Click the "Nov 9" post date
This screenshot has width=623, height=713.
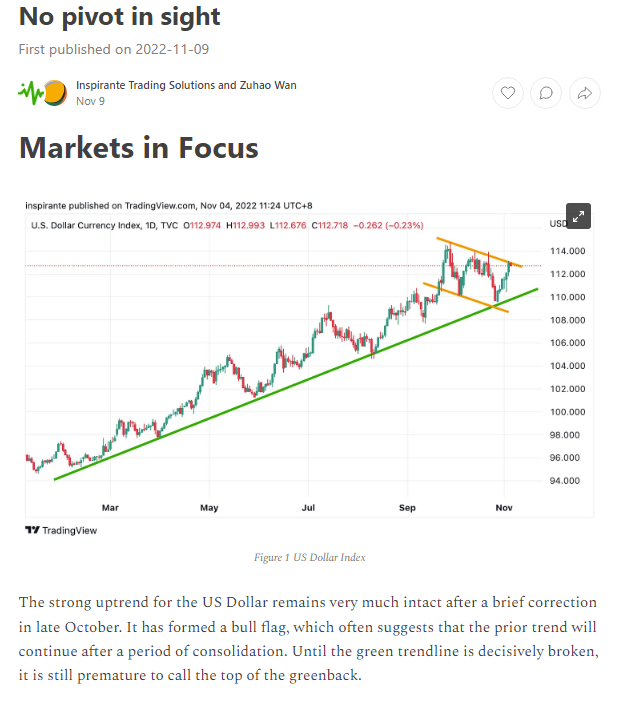click(90, 101)
